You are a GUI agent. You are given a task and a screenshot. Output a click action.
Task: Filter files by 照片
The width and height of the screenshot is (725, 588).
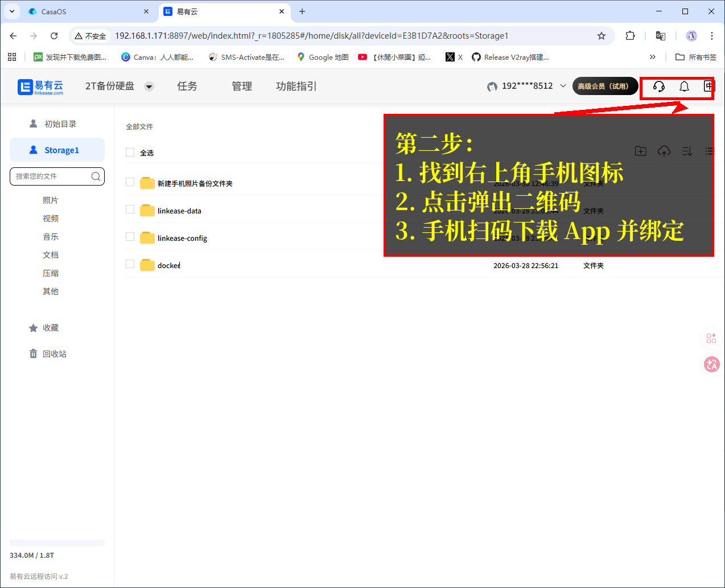[x=51, y=200]
